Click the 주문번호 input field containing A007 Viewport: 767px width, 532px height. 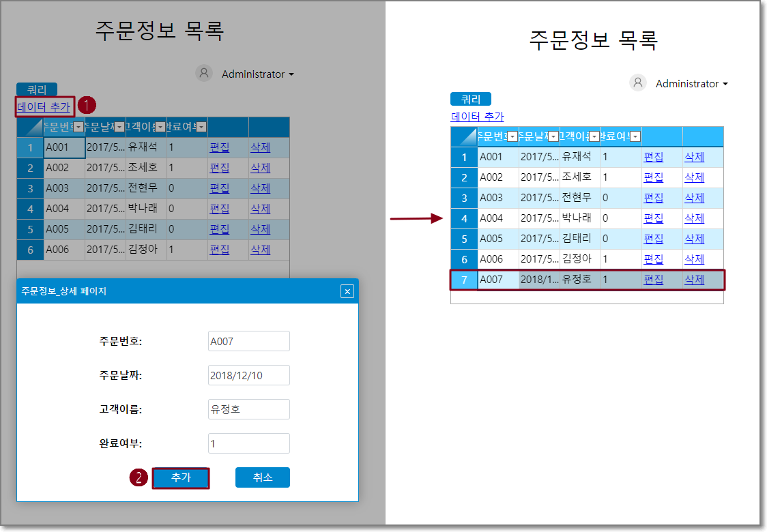pyautogui.click(x=249, y=341)
